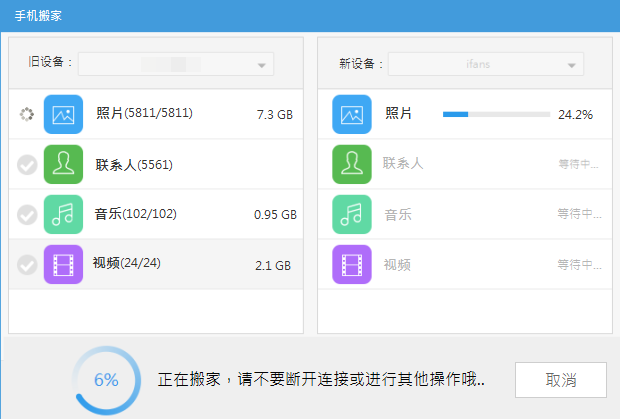Click the 旧设备 dropdown arrow
This screenshot has height=419, width=620.
coord(261,65)
